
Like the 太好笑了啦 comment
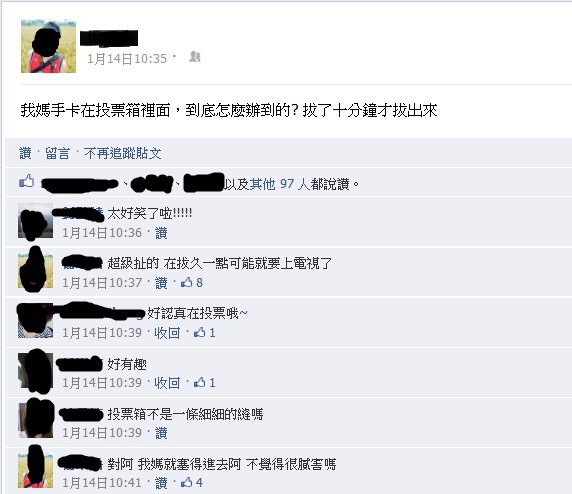click(161, 233)
